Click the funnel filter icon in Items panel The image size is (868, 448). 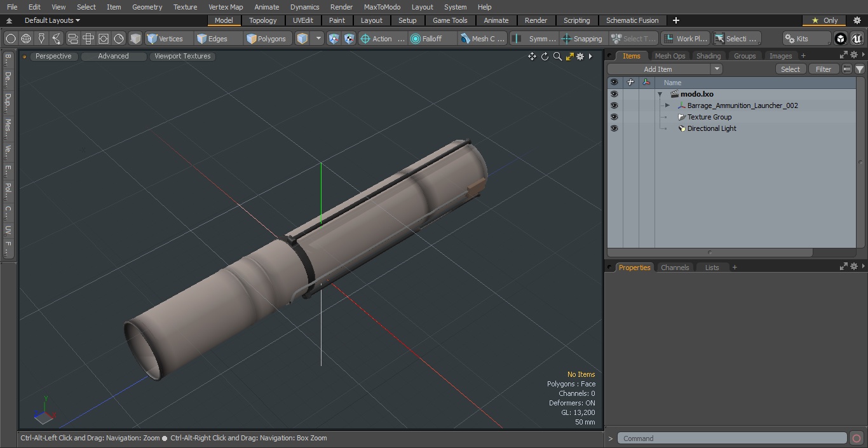tap(859, 69)
